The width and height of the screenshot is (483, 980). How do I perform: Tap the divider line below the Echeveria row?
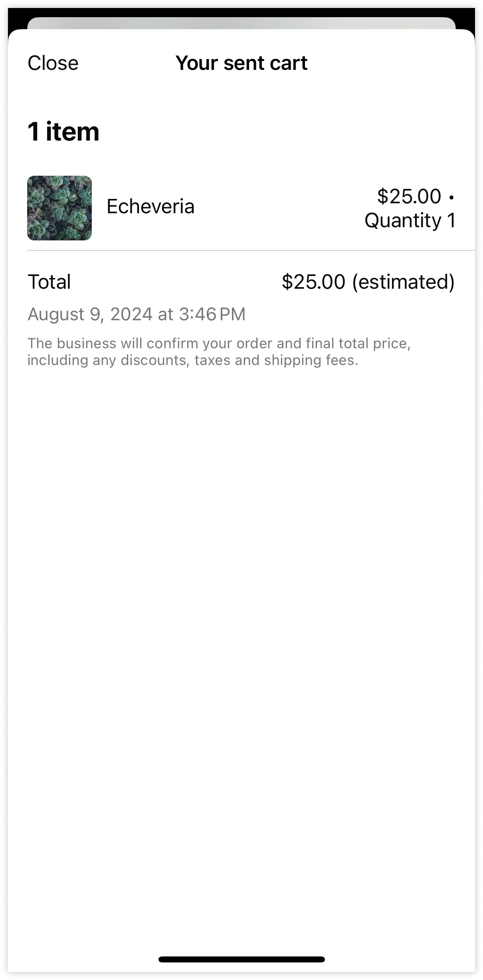(x=251, y=250)
